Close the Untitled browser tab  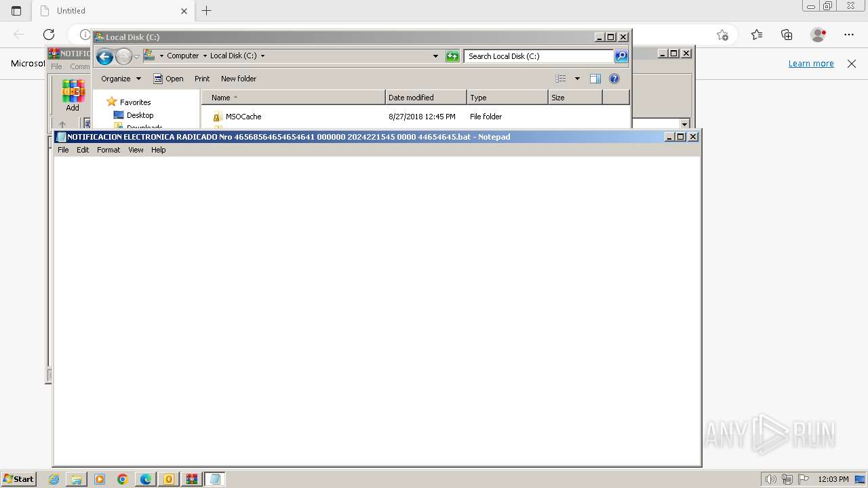tap(184, 11)
